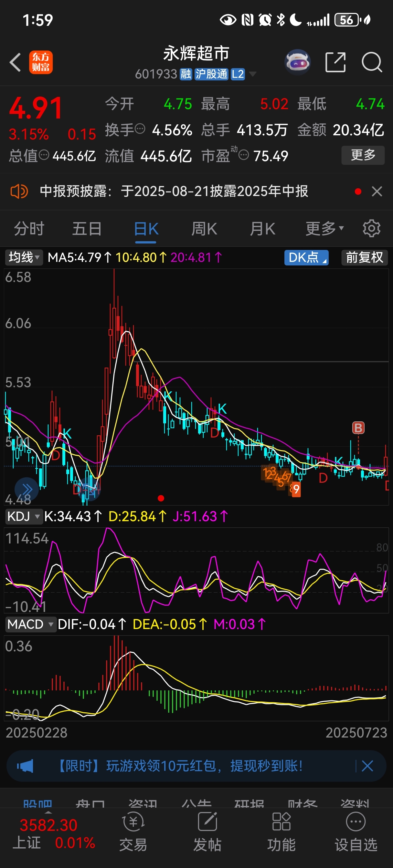Open 发帖 post icon
Image resolution: width=393 pixels, height=868 pixels.
click(207, 832)
